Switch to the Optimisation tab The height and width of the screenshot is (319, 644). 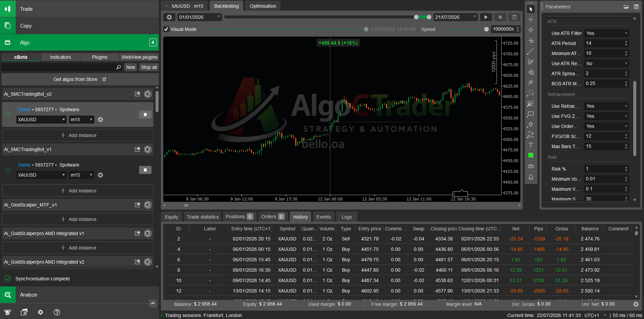coord(263,6)
